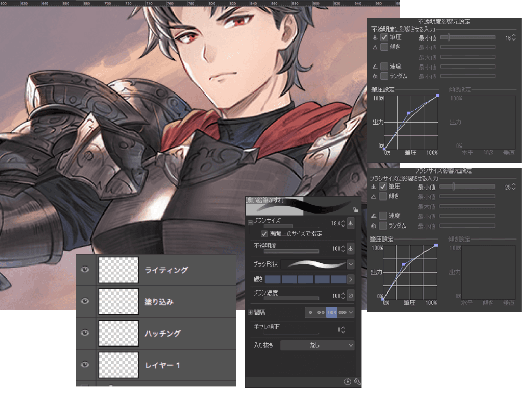This screenshot has height=399, width=532.
Task: Hide the 塗り込み layer
Action: 85,301
